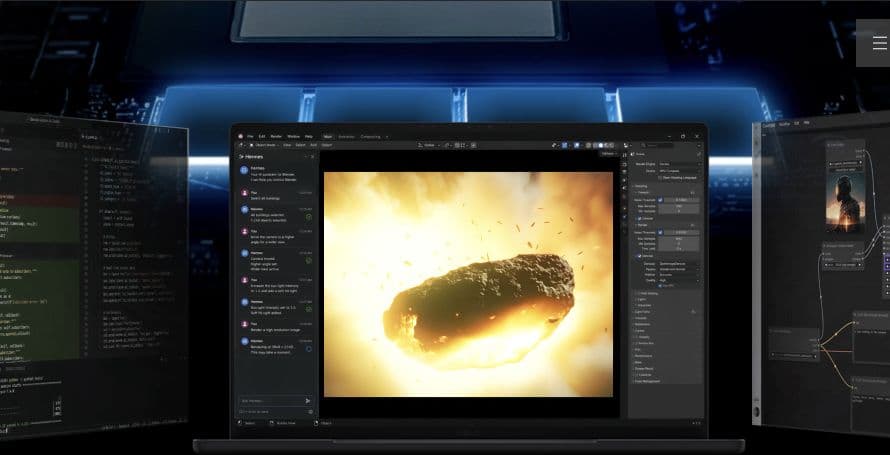Collapse the Sampling panel

643,186
